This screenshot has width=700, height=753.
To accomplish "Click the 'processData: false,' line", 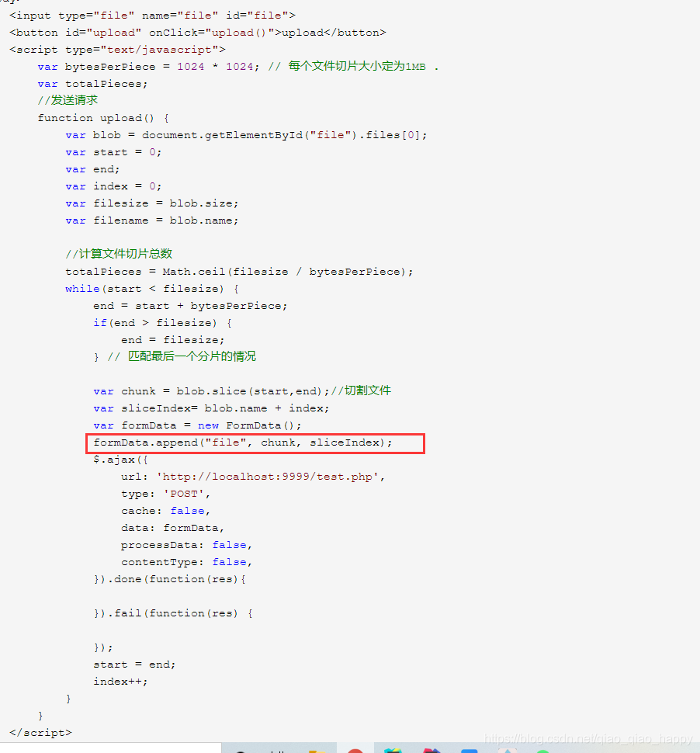I will (186, 545).
